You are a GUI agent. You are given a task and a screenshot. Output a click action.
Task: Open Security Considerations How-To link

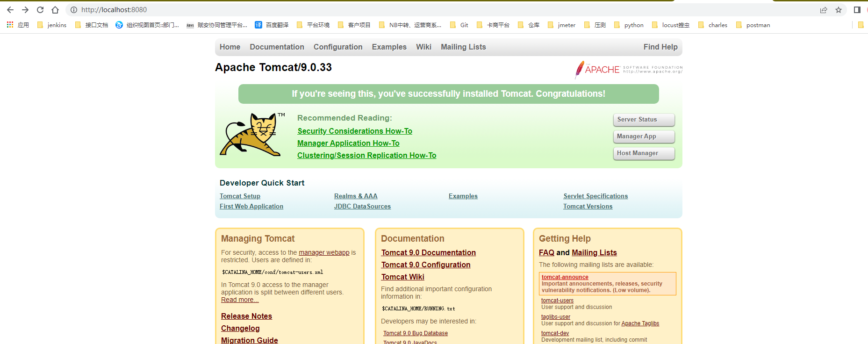(x=355, y=131)
